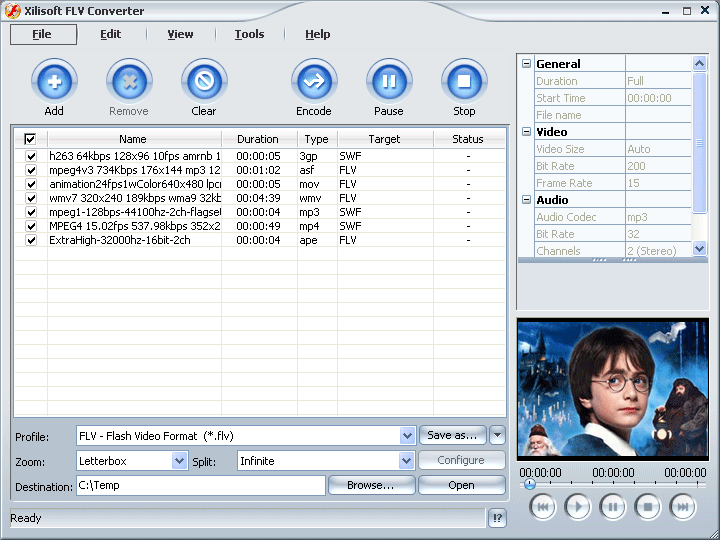Uncheck the h263 64kbps file checkbox

pyautogui.click(x=31, y=156)
